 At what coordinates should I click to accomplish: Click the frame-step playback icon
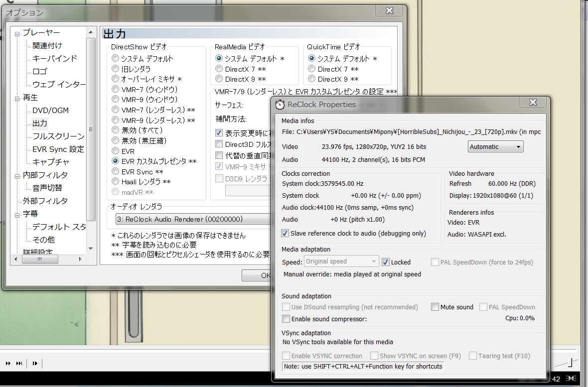pyautogui.click(x=35, y=363)
